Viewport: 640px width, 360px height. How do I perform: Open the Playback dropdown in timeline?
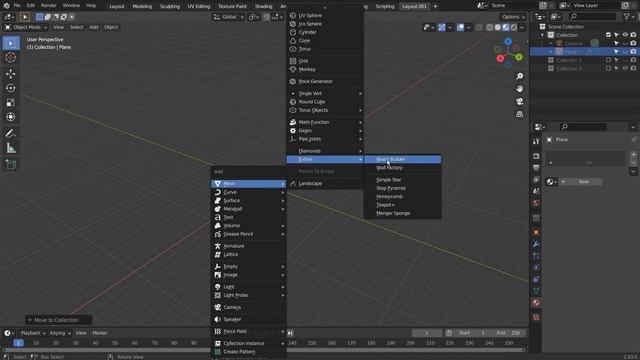(33, 333)
